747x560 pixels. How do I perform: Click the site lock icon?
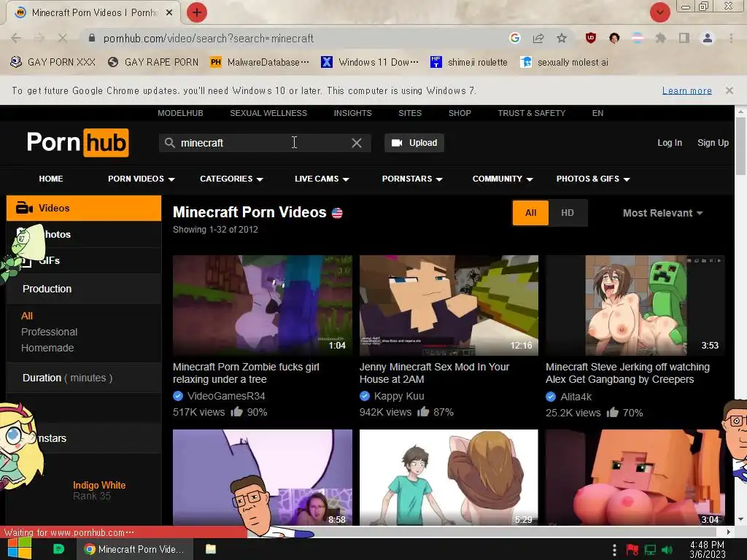coord(92,38)
